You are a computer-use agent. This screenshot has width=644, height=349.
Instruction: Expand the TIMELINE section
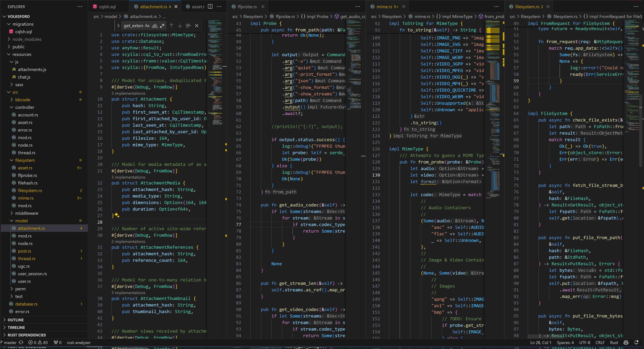click(44, 327)
